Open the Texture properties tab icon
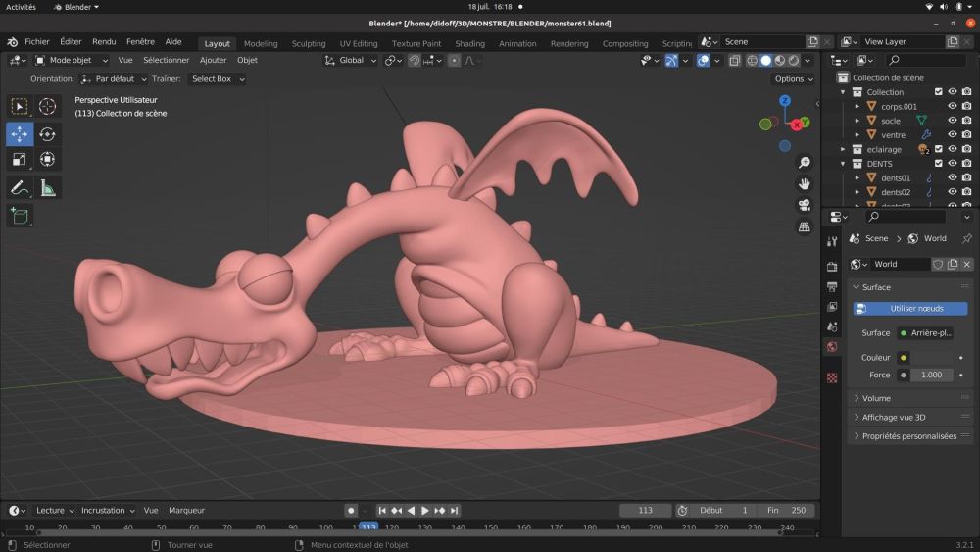 tap(832, 377)
